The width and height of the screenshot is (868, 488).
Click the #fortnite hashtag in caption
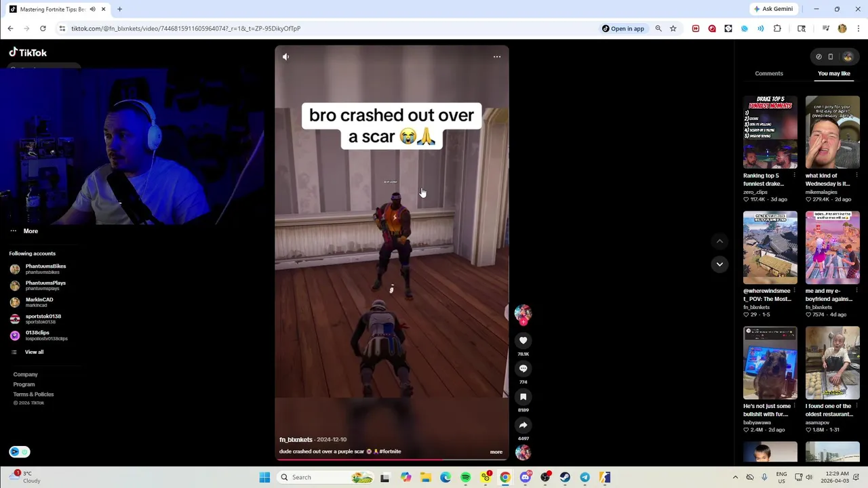[390, 451]
